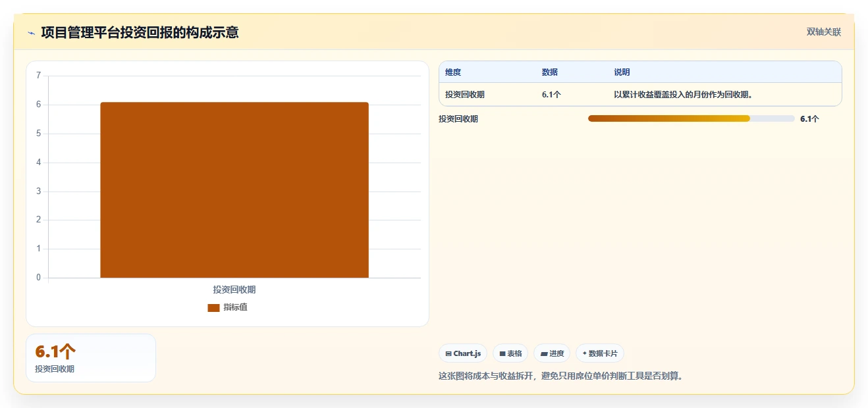The image size is (868, 408).
Task: Click the 6.1个 cell in the table
Action: click(x=551, y=95)
